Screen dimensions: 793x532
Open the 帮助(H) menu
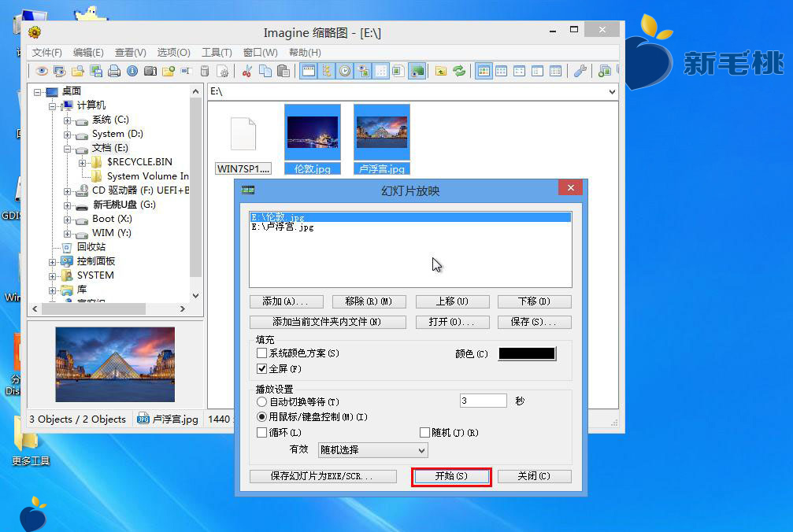305,53
